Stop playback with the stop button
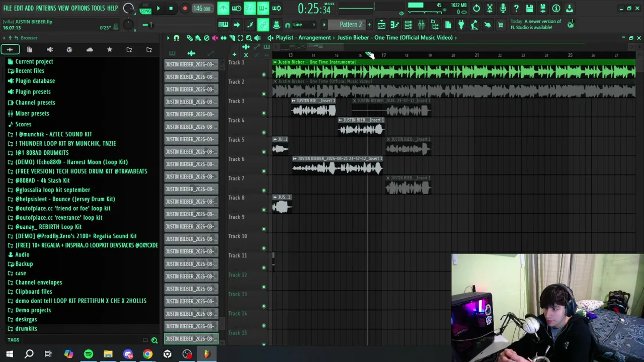 (x=171, y=8)
